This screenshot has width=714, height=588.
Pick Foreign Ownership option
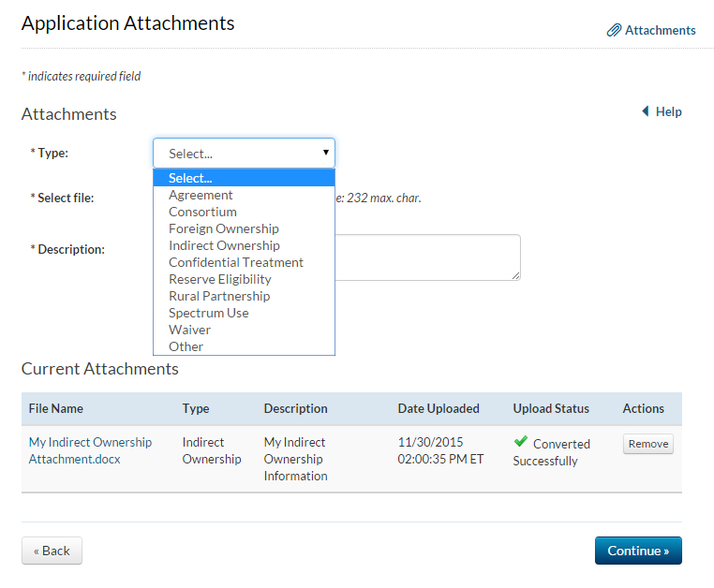coord(223,228)
